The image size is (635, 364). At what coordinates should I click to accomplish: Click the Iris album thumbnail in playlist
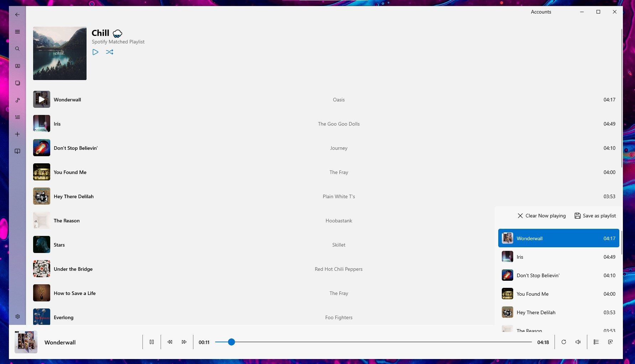(x=42, y=123)
